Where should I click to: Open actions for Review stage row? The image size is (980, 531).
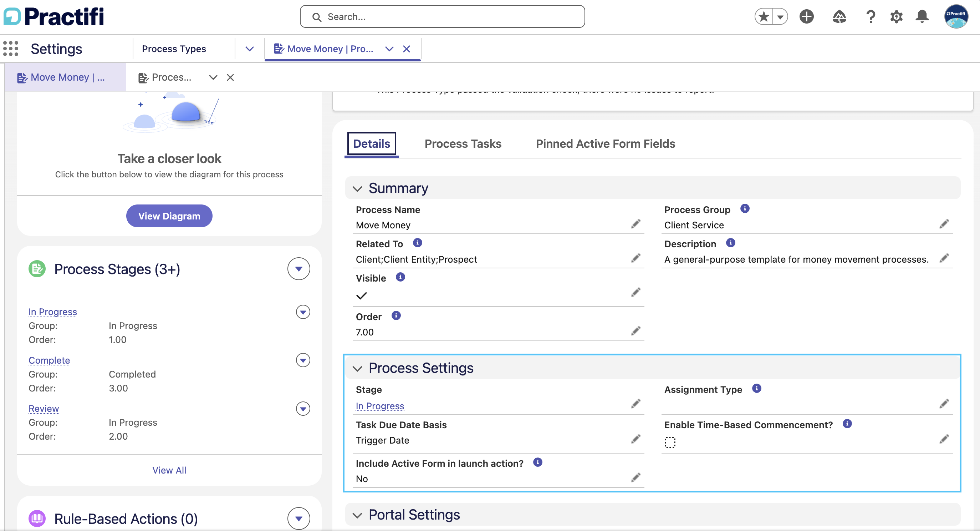point(303,409)
